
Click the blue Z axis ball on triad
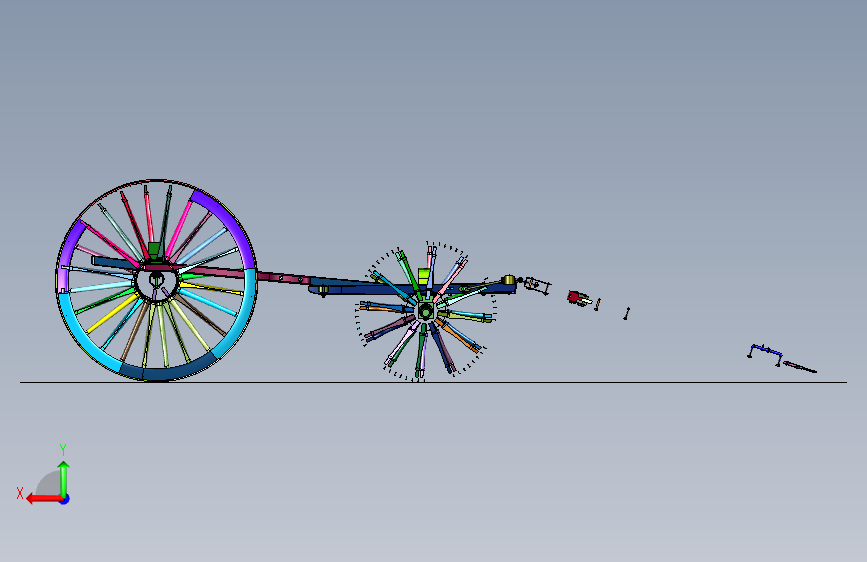65,499
